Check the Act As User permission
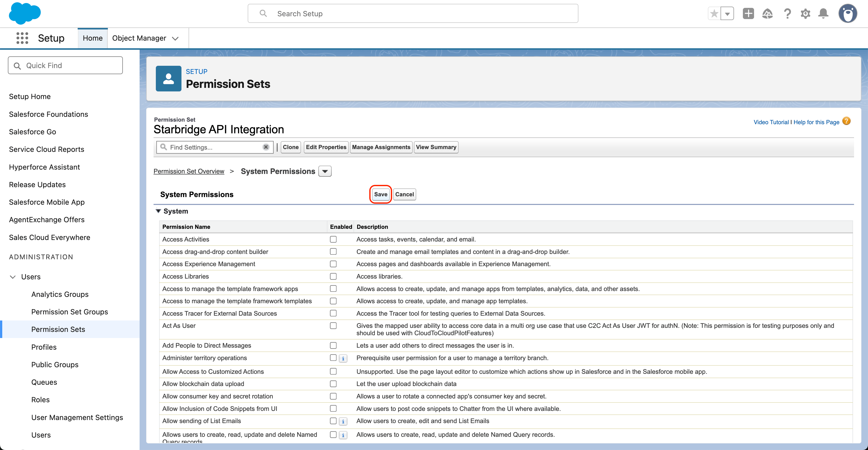 pyautogui.click(x=333, y=326)
